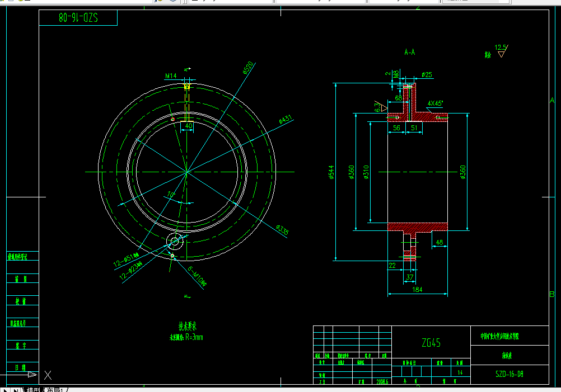561x392 pixels.
Task: Select the SZD-16-08 drawing number in title block
Action: (x=509, y=374)
